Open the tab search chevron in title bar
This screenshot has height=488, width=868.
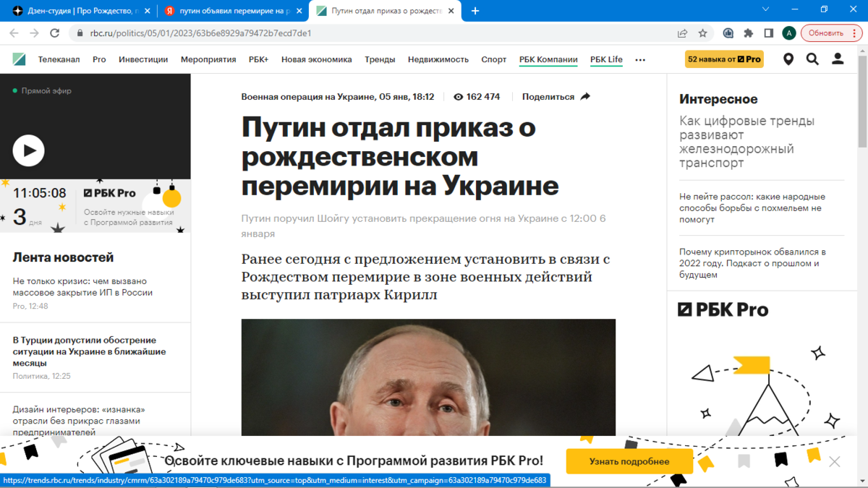point(767,9)
